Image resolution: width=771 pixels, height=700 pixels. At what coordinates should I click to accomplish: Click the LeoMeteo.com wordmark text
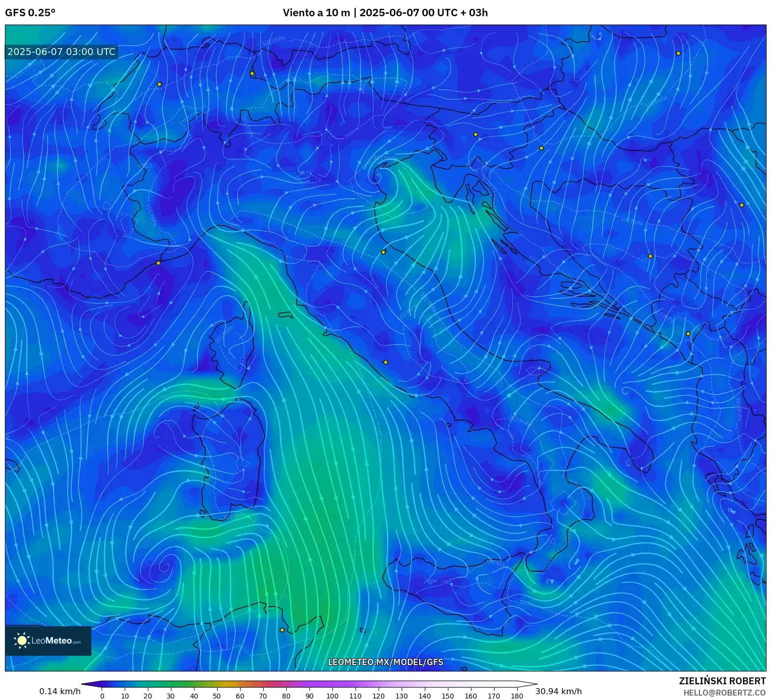[x=56, y=641]
